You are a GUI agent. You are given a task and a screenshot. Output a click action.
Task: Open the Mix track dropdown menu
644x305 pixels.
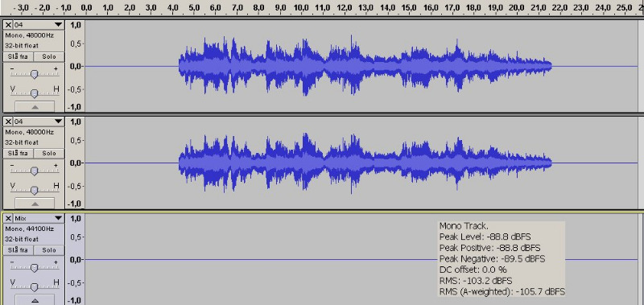pyautogui.click(x=39, y=218)
